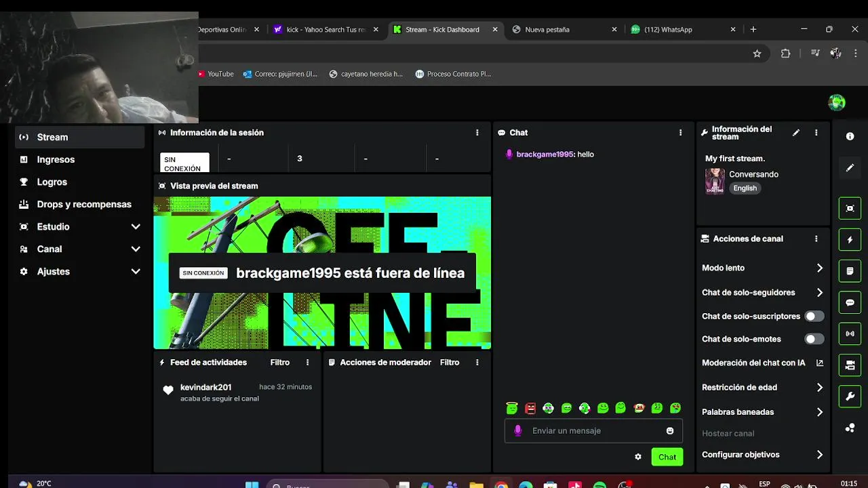Switch to WhatsApp browser tab
Viewport: 868px width, 488px height.
point(683,30)
